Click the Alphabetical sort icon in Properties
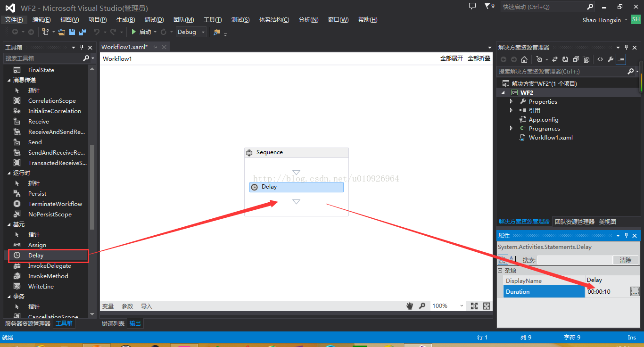 click(x=512, y=260)
